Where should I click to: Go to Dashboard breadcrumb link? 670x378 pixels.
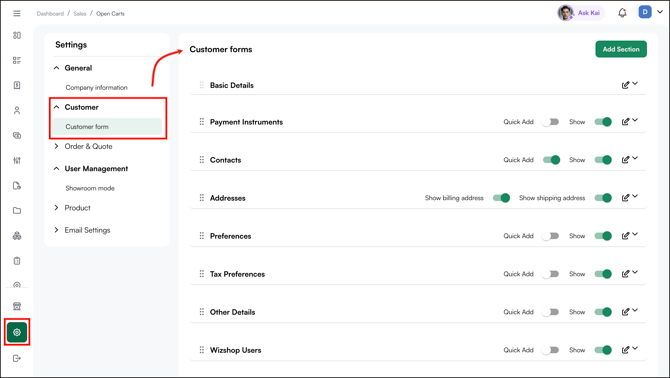click(50, 14)
